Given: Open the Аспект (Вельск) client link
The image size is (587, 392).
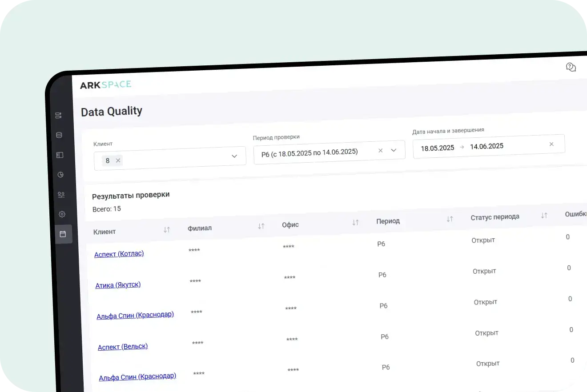Looking at the screenshot, I should pyautogui.click(x=123, y=347).
